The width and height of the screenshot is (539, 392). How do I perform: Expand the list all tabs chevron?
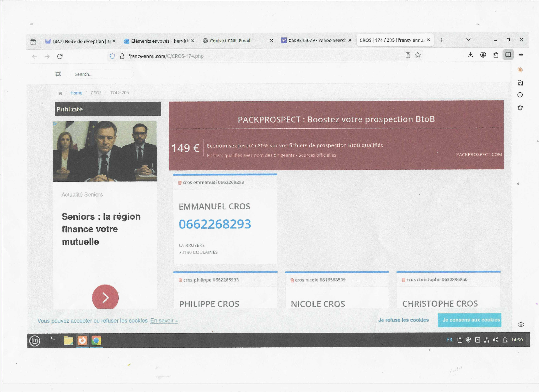(x=468, y=40)
